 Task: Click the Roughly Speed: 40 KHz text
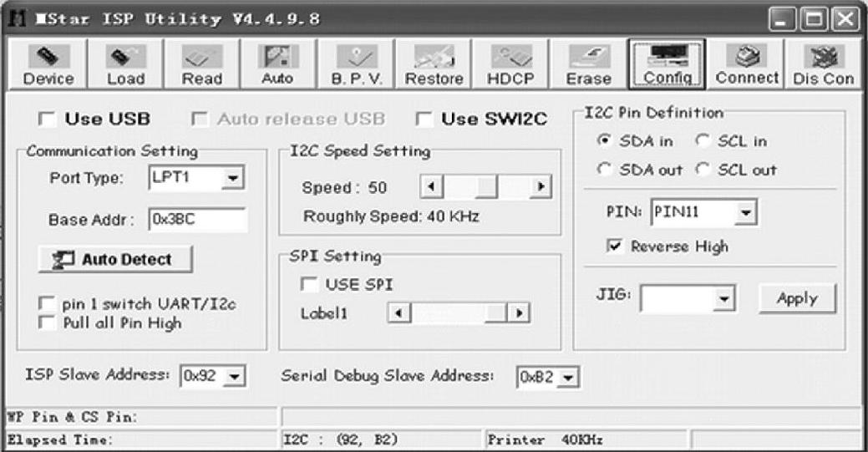pos(391,216)
